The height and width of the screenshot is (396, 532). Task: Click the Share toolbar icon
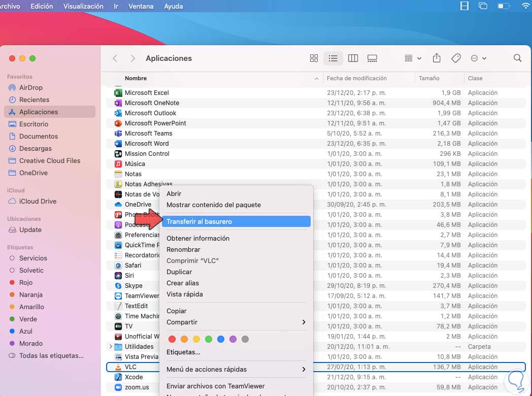437,58
